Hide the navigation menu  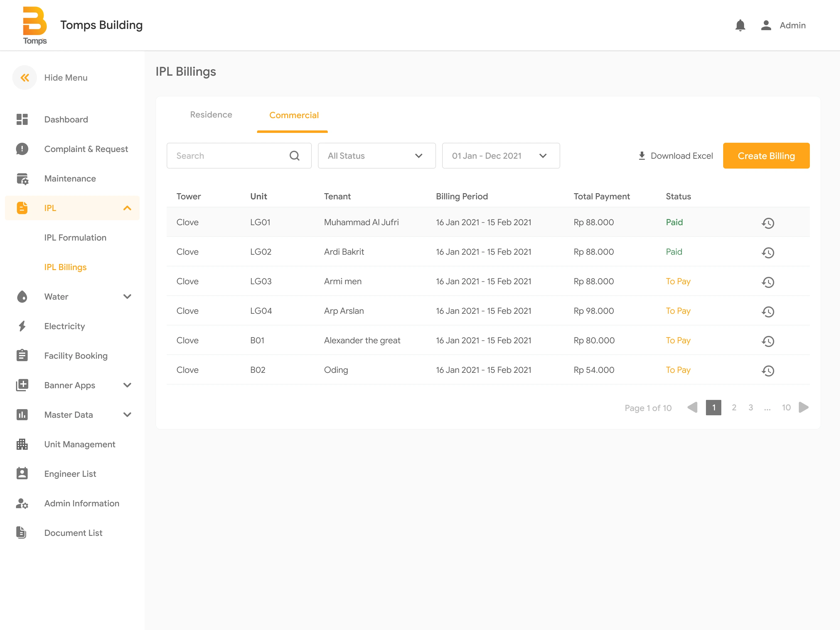24,78
